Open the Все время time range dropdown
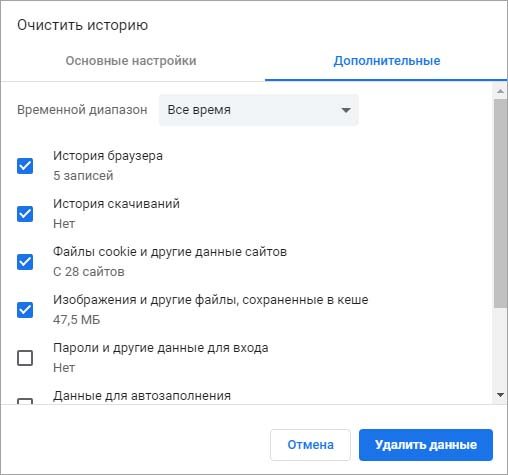 click(x=259, y=110)
